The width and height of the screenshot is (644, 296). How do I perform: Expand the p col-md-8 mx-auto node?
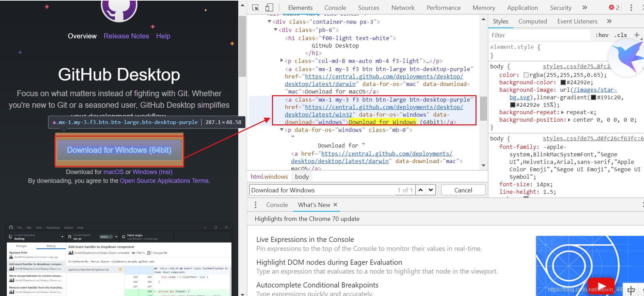coord(282,60)
